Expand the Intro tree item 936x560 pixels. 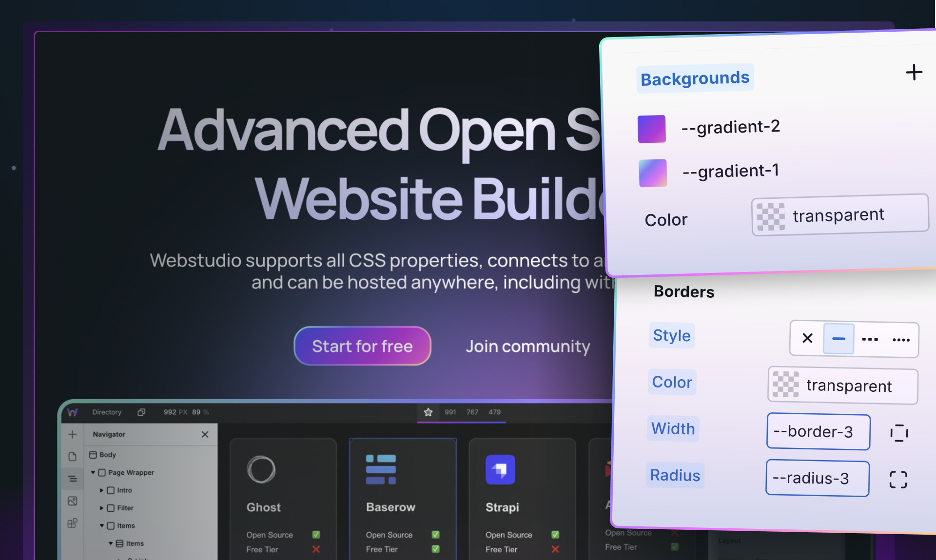tap(101, 490)
